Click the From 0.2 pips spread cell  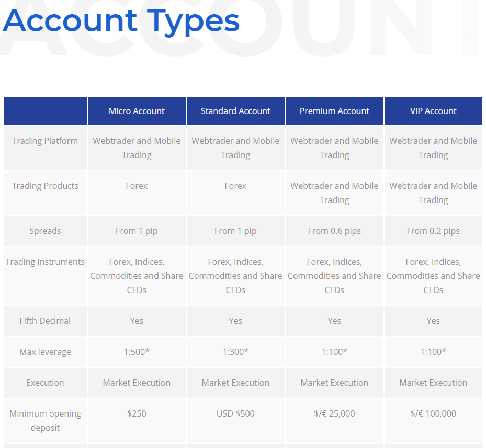pos(433,231)
